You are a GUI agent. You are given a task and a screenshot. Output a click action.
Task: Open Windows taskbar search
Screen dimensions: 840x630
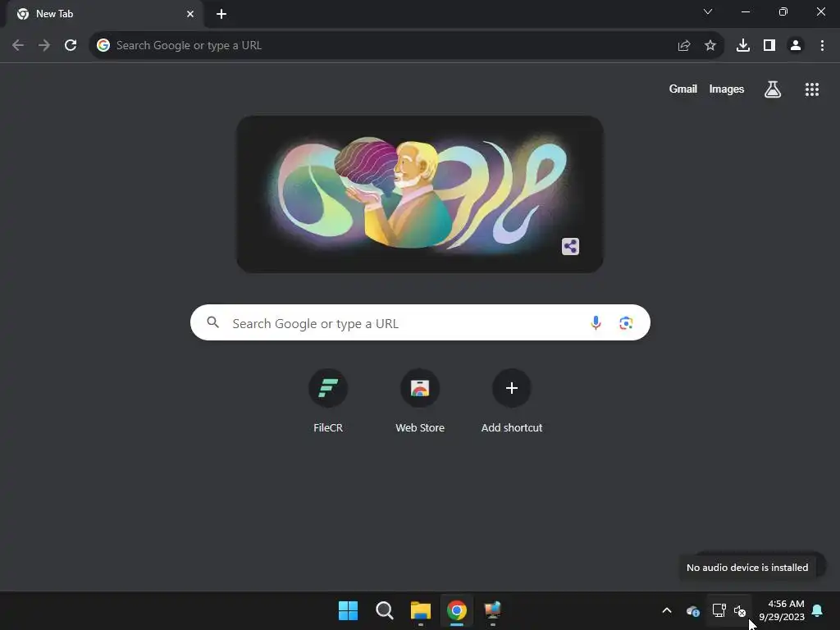point(385,610)
